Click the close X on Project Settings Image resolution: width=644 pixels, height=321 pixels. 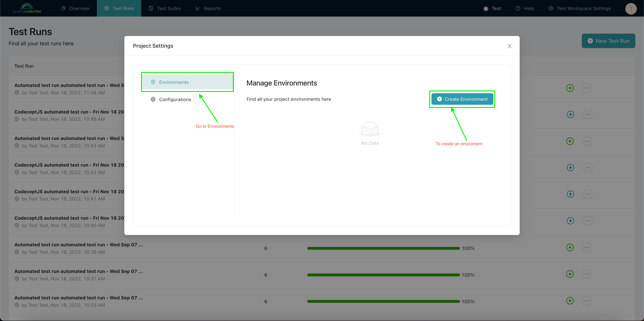(x=510, y=46)
